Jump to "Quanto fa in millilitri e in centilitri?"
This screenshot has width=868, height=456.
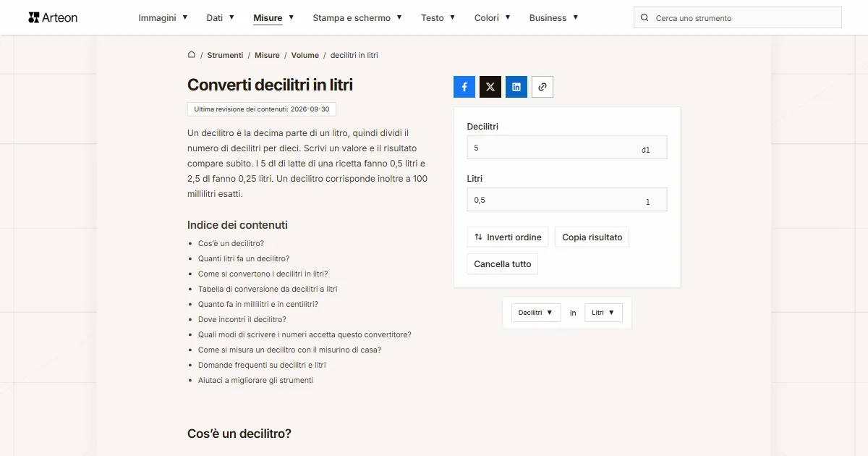pyautogui.click(x=258, y=304)
